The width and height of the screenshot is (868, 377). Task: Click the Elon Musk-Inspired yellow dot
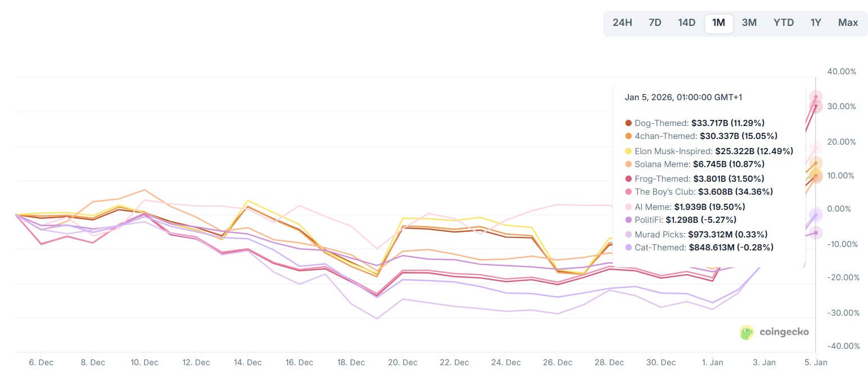pos(628,150)
